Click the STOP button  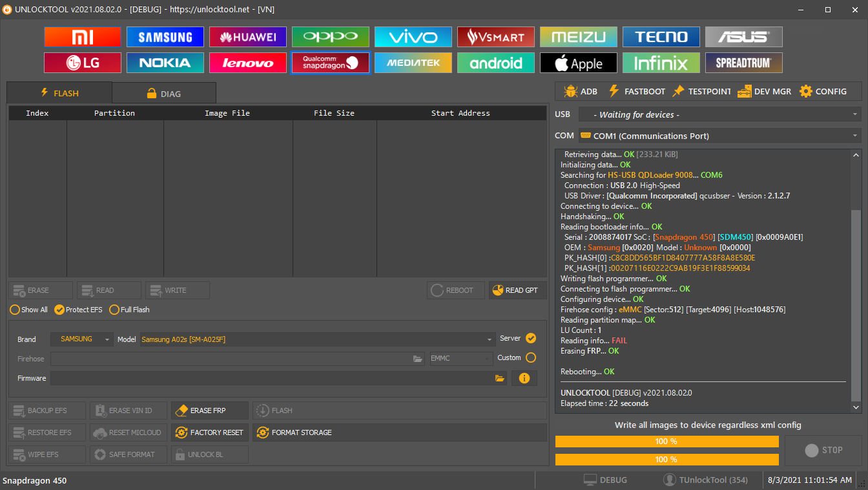(x=823, y=451)
